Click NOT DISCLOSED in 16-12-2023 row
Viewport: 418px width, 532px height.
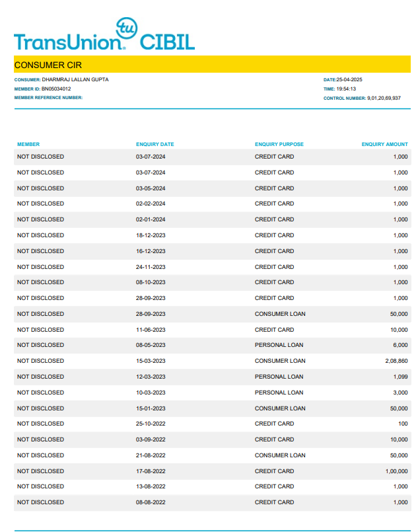point(41,251)
